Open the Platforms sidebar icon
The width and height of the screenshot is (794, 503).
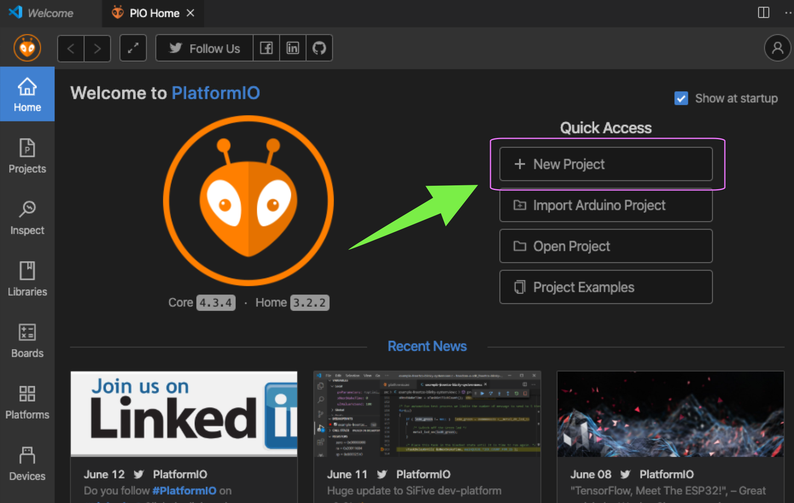tap(27, 402)
